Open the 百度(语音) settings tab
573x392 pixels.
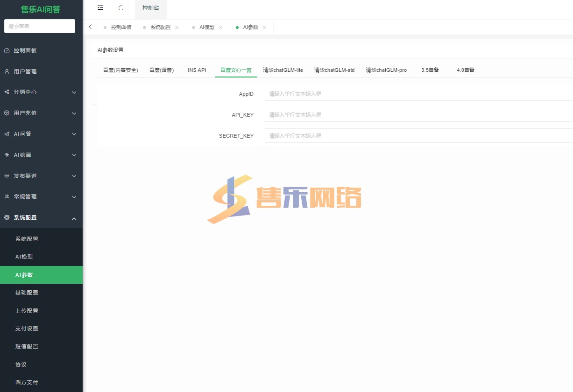[x=162, y=70]
